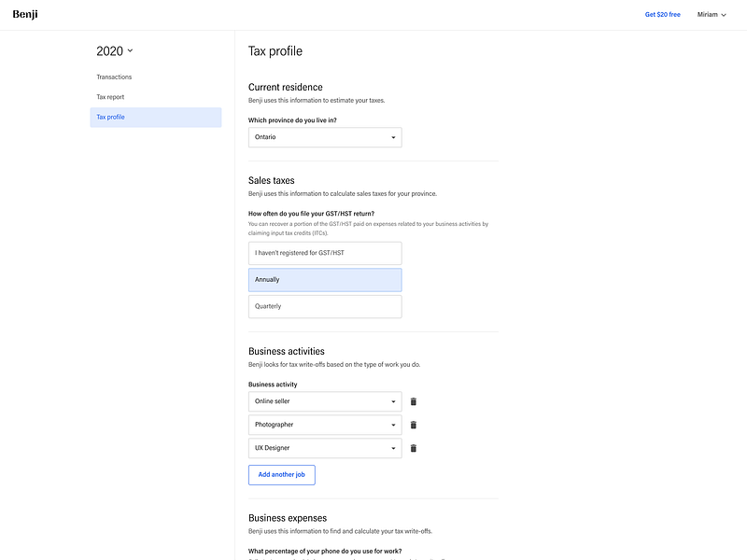Click 'How often do you file your GST/HST return?' label

pyautogui.click(x=311, y=214)
